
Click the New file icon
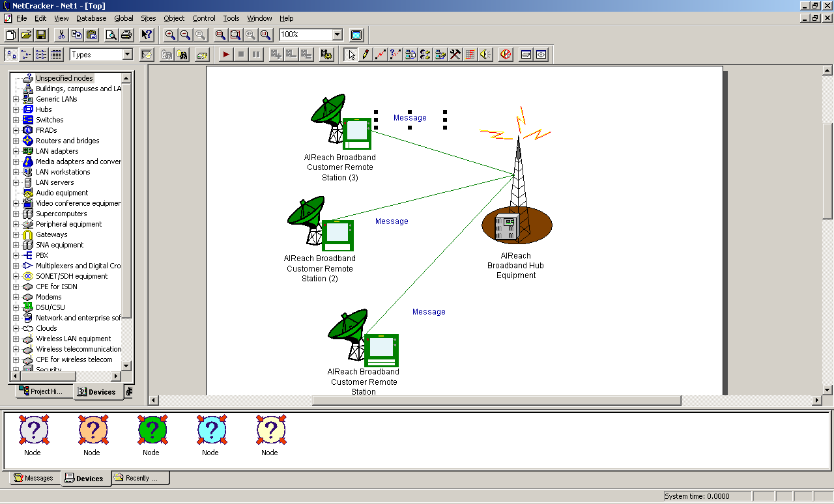(11, 35)
